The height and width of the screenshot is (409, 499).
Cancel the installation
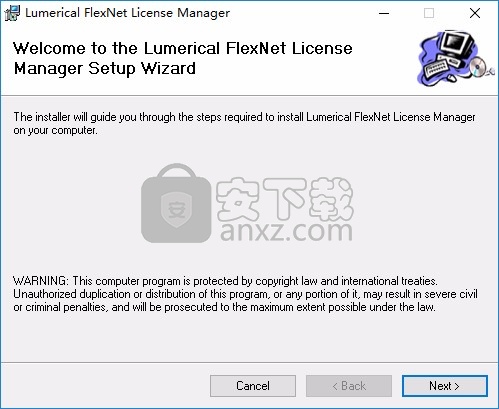pyautogui.click(x=253, y=386)
